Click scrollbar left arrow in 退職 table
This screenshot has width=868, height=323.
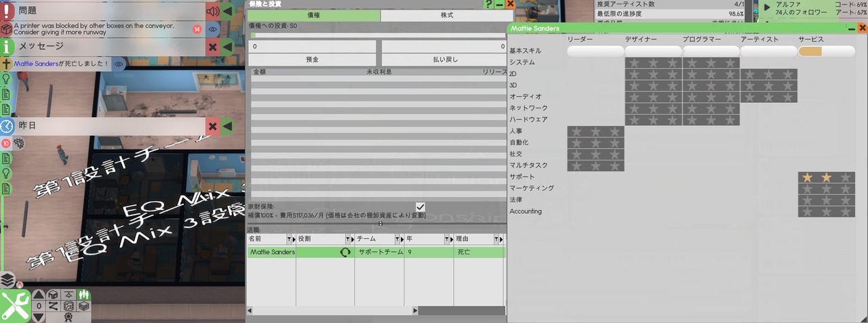pos(250,311)
